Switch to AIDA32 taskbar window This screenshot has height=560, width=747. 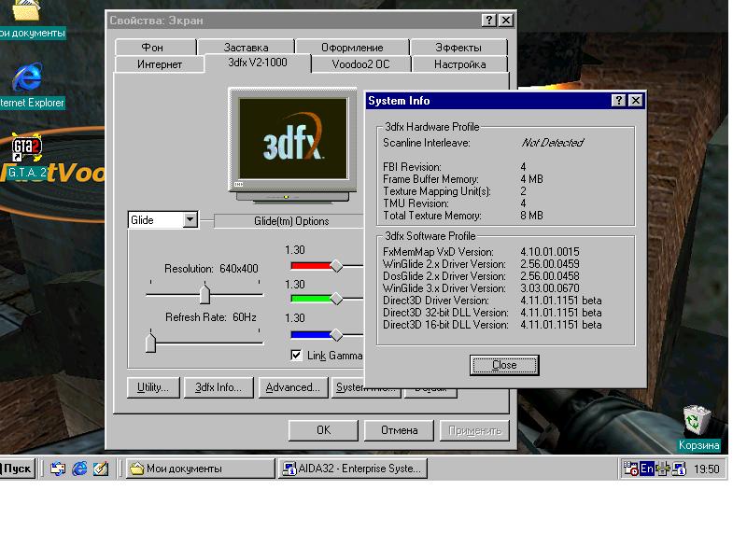(x=353, y=469)
